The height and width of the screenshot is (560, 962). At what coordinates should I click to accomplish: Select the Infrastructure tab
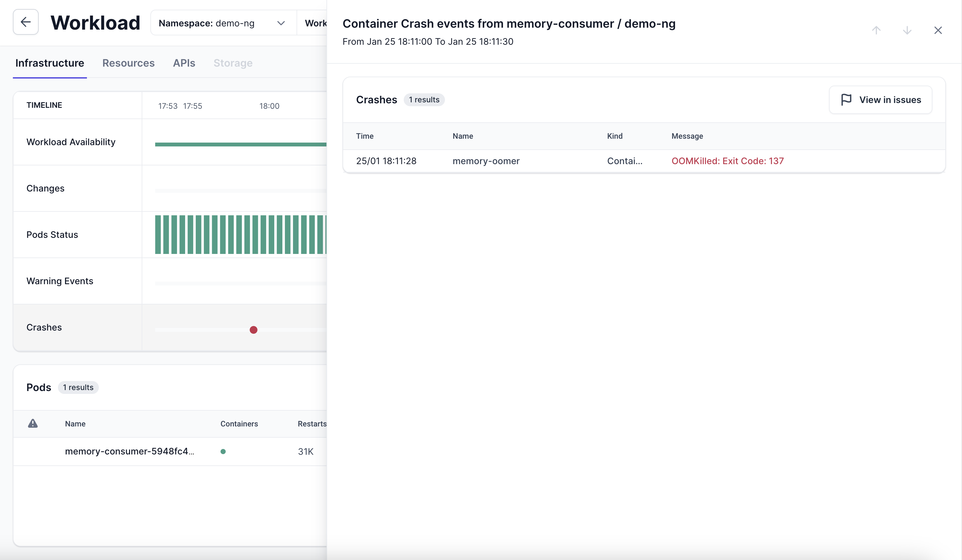(50, 63)
